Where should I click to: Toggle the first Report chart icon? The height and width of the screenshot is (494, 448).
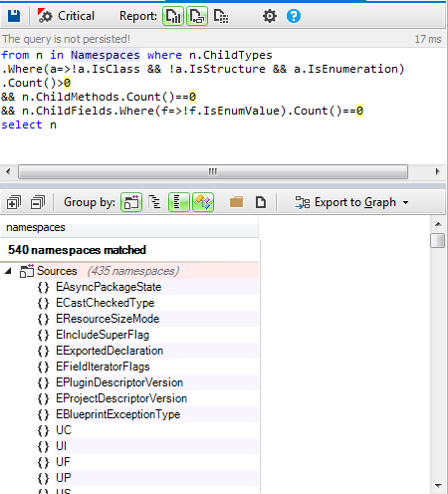click(x=173, y=16)
